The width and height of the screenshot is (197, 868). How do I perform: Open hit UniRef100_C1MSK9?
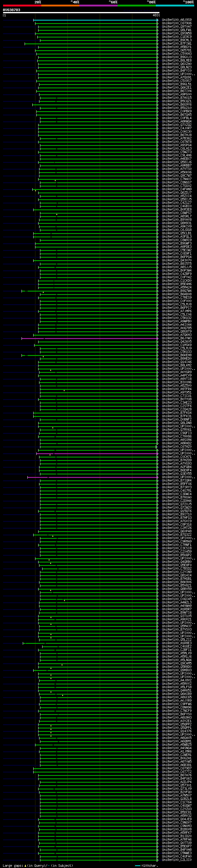pyautogui.click(x=177, y=345)
